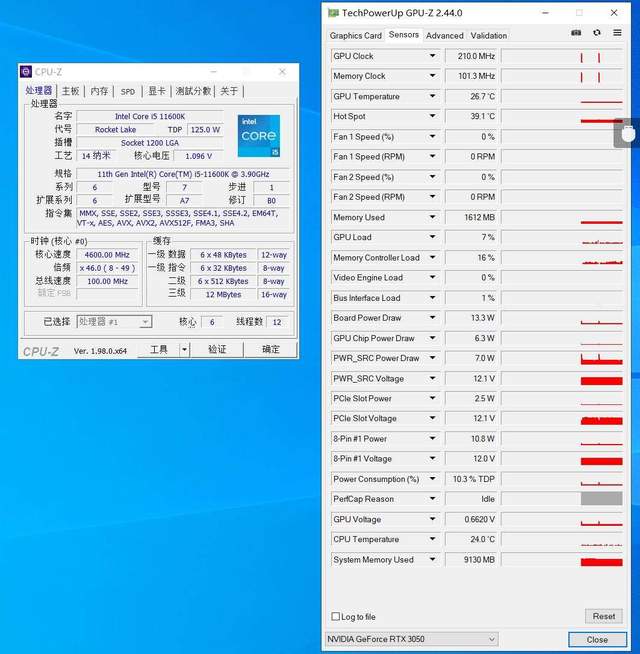
Task: Open the Video Engine Load dropdown
Action: (433, 277)
